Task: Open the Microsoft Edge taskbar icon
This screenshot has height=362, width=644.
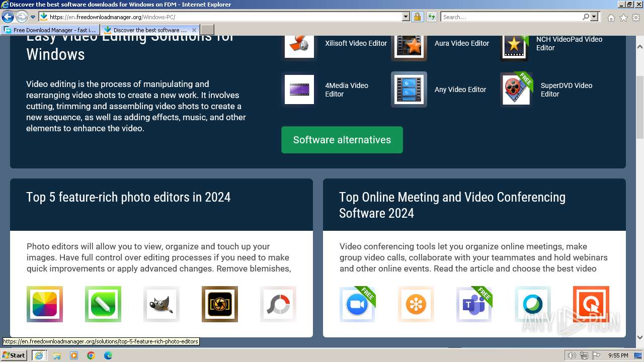Action: pos(108,355)
